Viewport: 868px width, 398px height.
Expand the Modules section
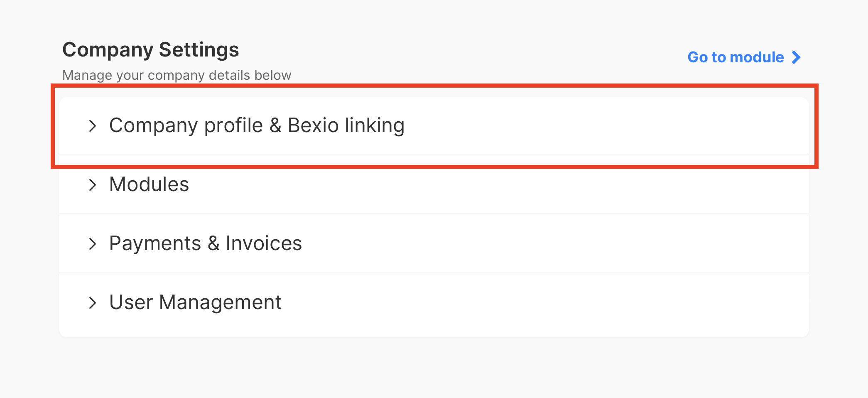148,185
